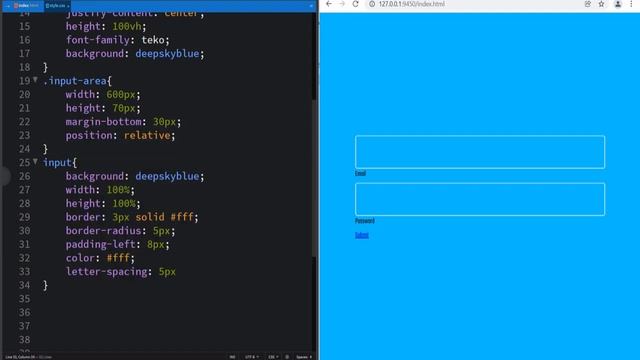Open the UTF-8 encoding dropdown in status bar
640x360 pixels.
(x=252, y=357)
